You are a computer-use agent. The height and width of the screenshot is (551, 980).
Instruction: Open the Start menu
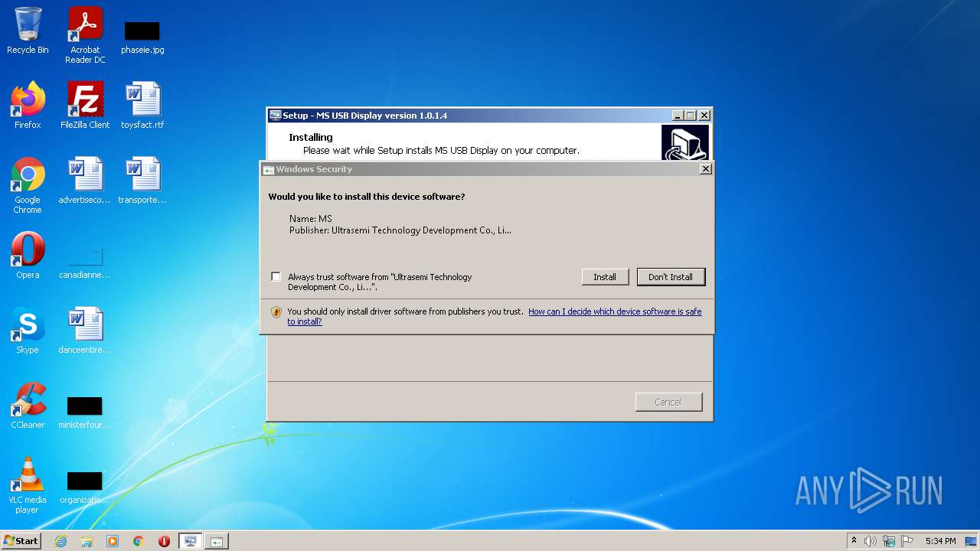(21, 541)
